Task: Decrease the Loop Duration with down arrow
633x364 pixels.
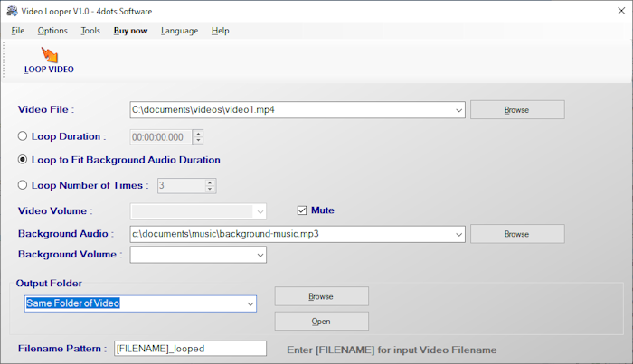Action: [x=198, y=140]
